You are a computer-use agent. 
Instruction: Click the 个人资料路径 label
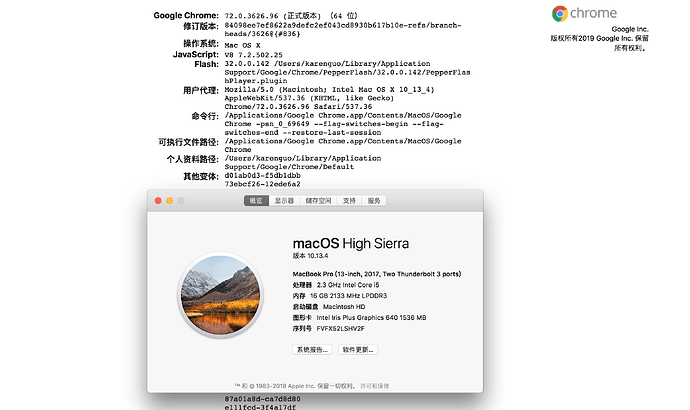tap(192, 159)
